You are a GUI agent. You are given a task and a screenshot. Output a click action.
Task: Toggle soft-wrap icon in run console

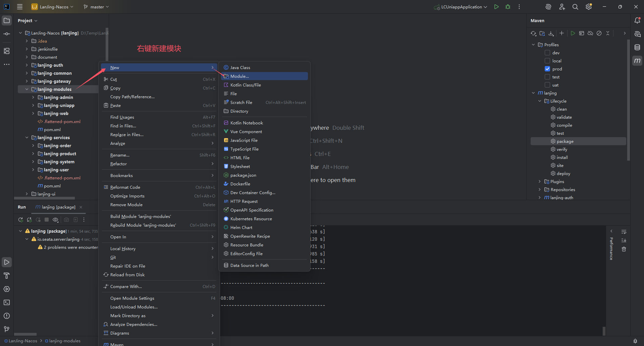[x=624, y=232]
